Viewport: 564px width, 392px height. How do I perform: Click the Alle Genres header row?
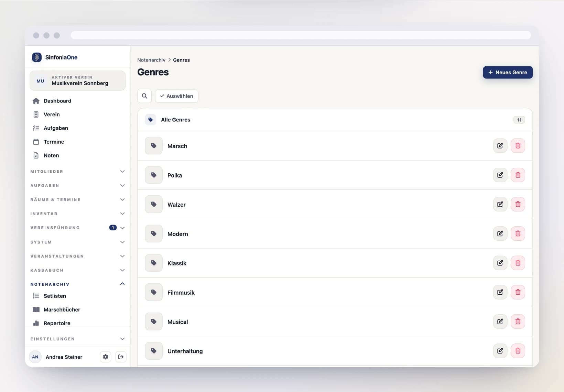coord(335,120)
